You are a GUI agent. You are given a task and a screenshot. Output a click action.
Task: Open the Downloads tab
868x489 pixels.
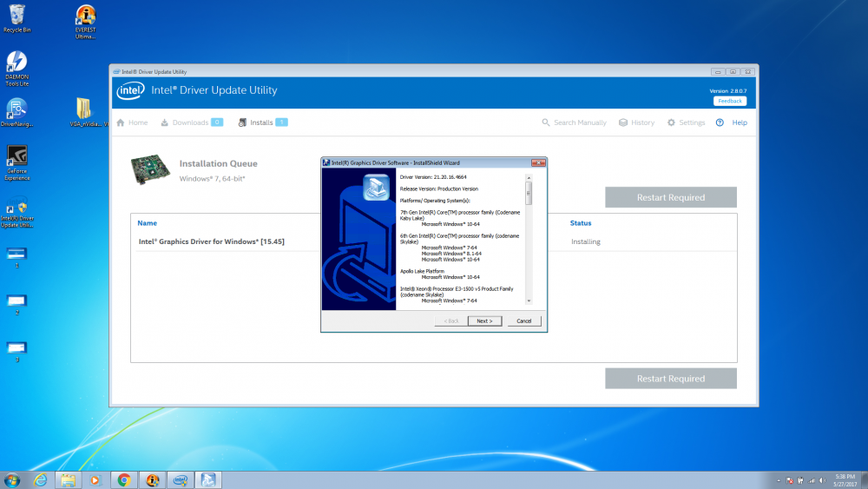point(192,122)
